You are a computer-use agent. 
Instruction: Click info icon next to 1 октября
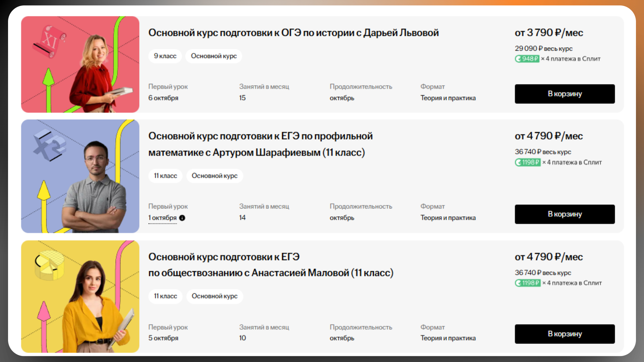(x=182, y=218)
